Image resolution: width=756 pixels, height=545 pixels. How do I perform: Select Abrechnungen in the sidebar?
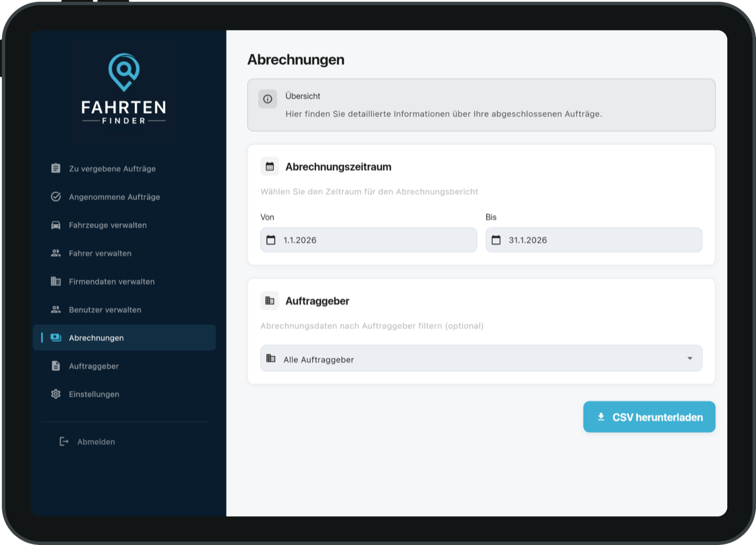pos(124,337)
